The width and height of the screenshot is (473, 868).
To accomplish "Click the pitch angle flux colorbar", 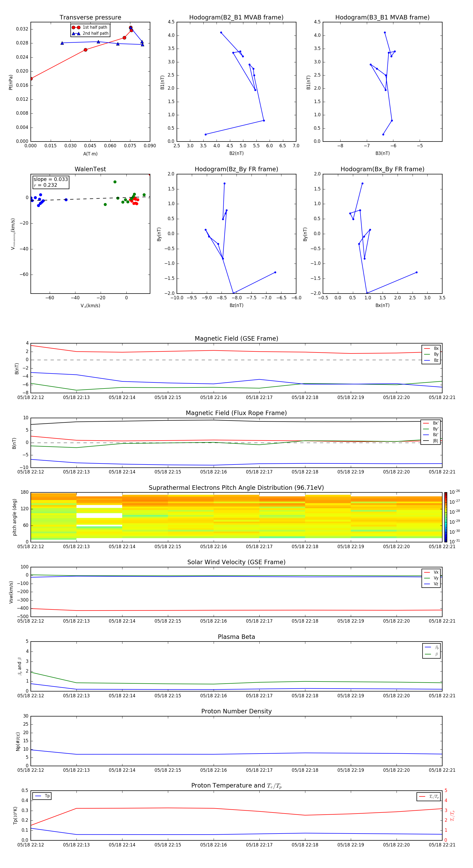I will [x=445, y=517].
